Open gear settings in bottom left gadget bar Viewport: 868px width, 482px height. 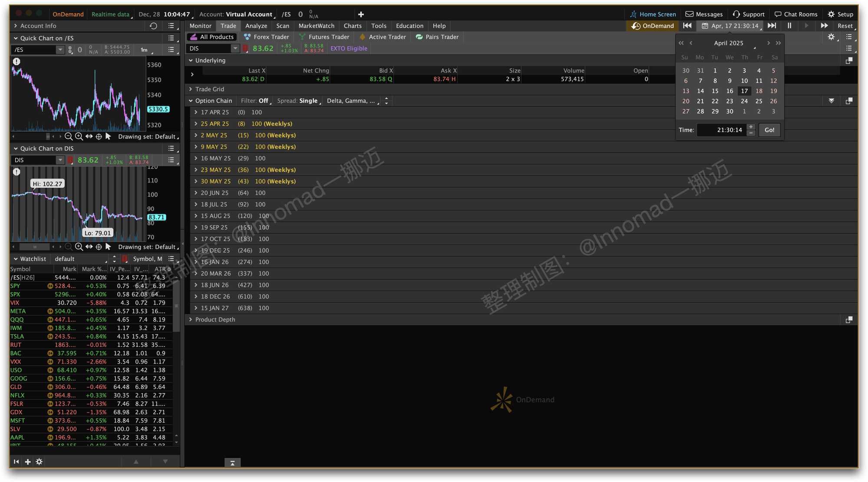39,462
